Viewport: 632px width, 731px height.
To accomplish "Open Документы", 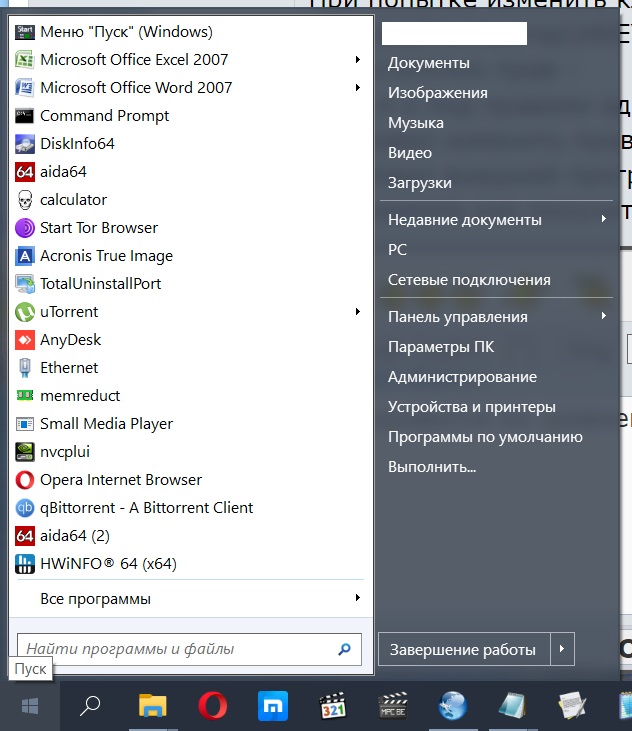I will (x=429, y=63).
